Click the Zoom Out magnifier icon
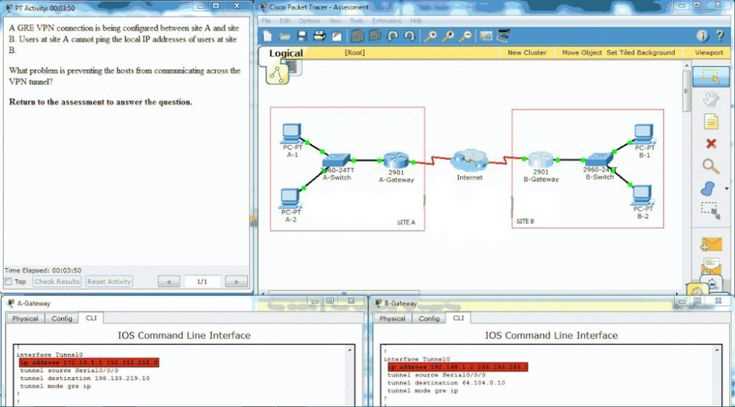The width and height of the screenshot is (735, 407). tap(465, 36)
